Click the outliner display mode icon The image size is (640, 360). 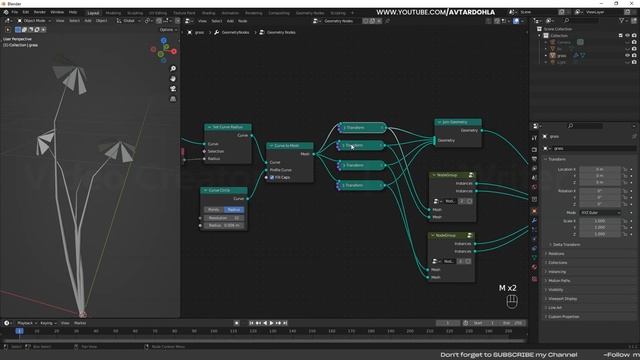[x=550, y=20]
